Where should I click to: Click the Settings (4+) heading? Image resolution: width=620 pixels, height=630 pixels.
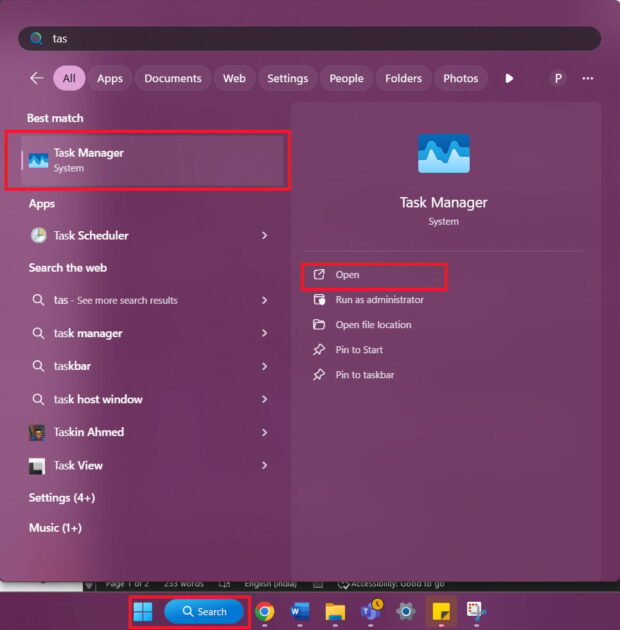62,498
